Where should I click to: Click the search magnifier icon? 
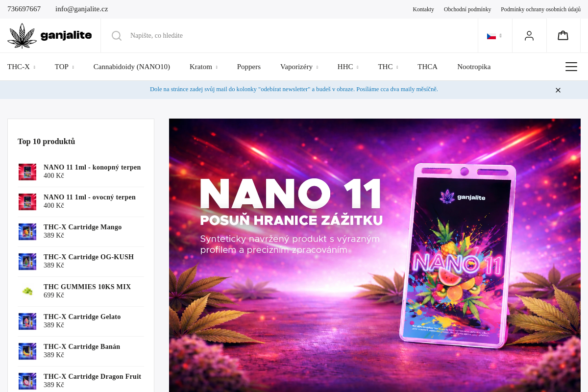117,36
